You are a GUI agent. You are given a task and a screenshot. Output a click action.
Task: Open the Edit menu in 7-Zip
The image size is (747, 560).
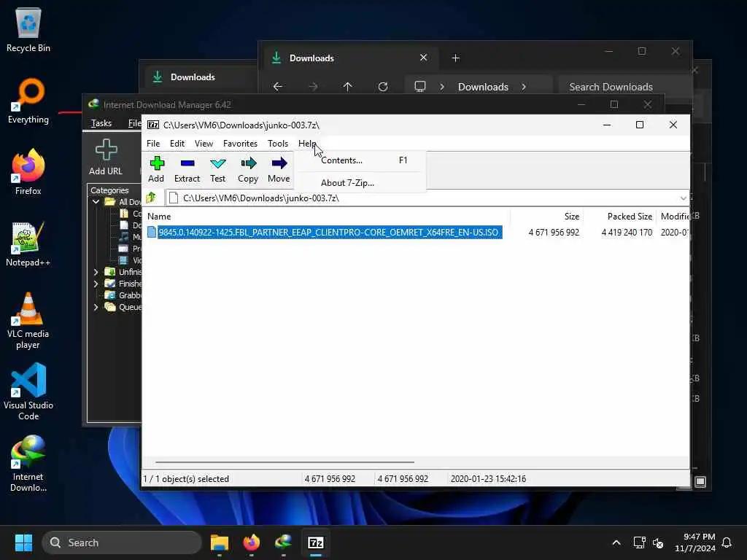[177, 144]
